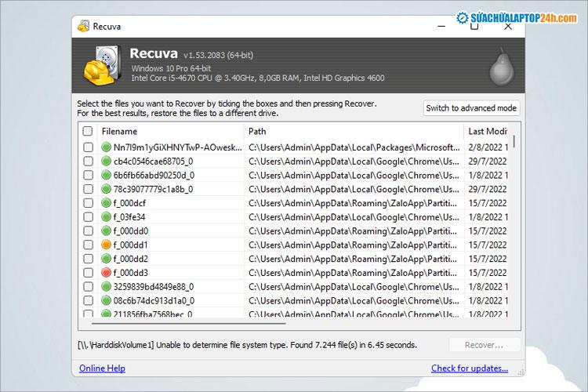This screenshot has height=392, width=588.
Task: Open the Check for updates... link
Action: tap(470, 368)
